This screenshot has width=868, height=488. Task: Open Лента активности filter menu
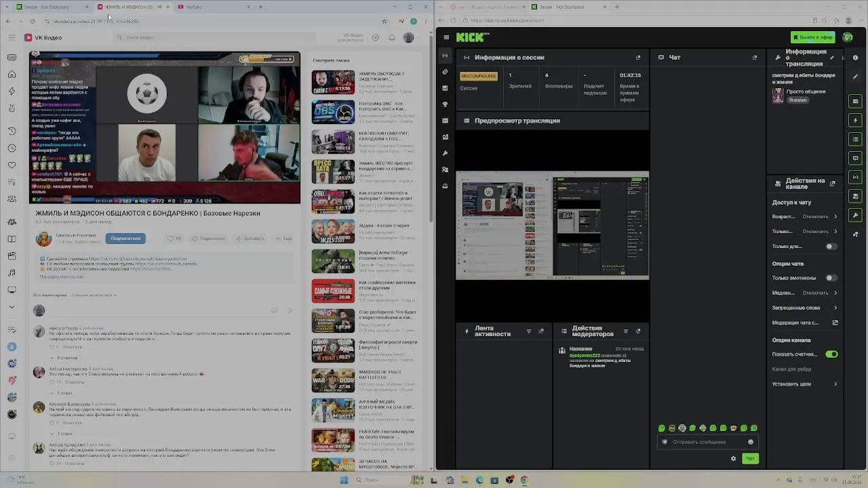[x=529, y=331]
